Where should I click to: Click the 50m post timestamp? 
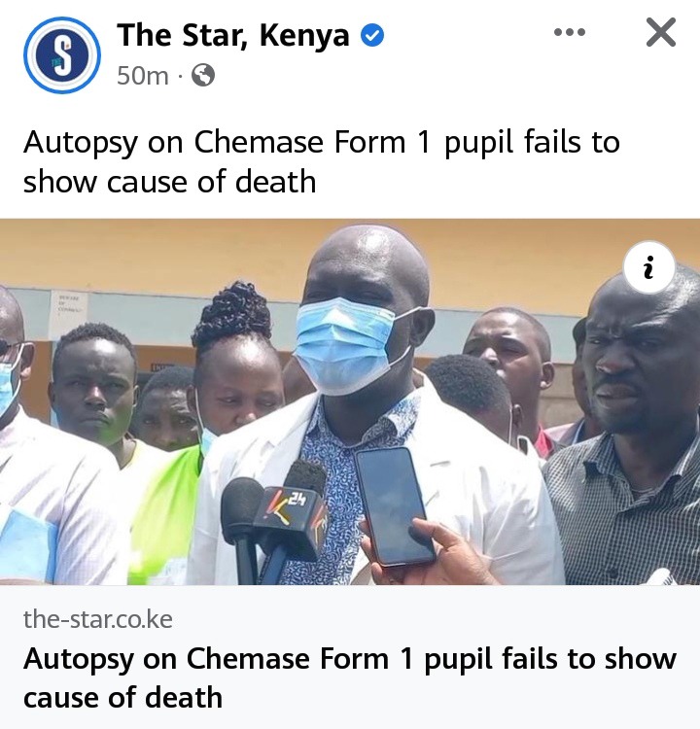coord(142,76)
